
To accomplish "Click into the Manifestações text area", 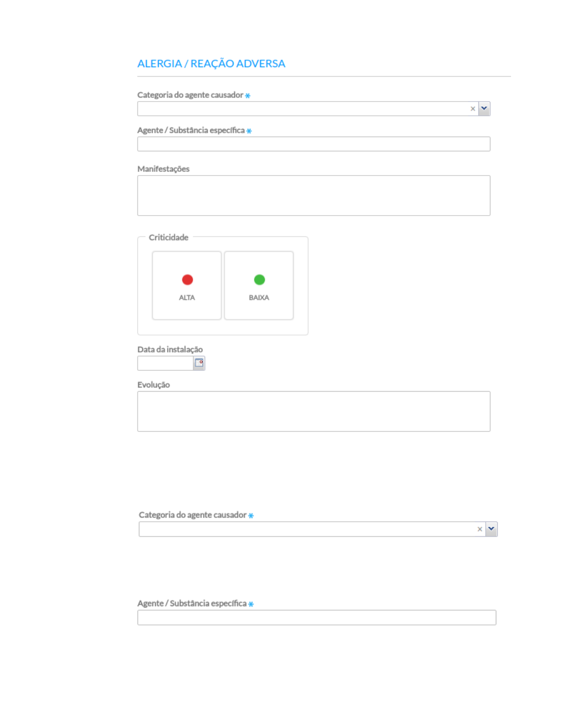I will [x=313, y=196].
